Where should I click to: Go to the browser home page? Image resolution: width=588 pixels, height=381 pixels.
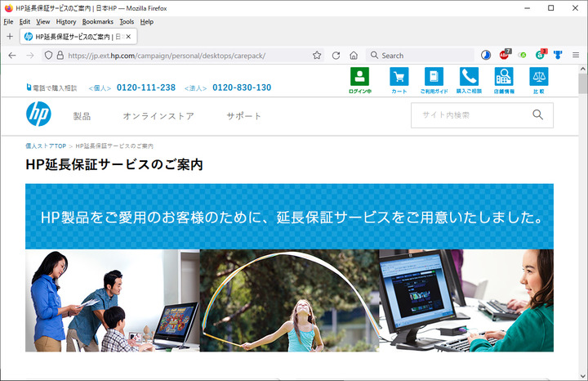pos(354,56)
